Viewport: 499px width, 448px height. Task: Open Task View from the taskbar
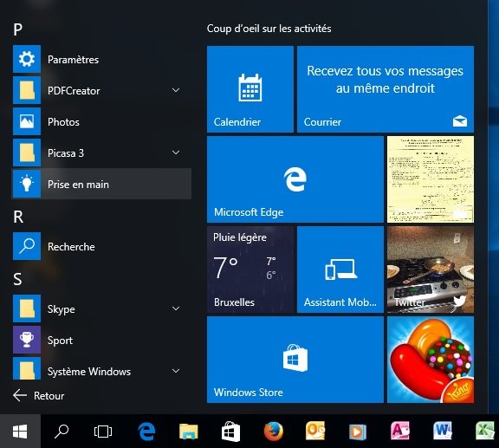(x=103, y=432)
